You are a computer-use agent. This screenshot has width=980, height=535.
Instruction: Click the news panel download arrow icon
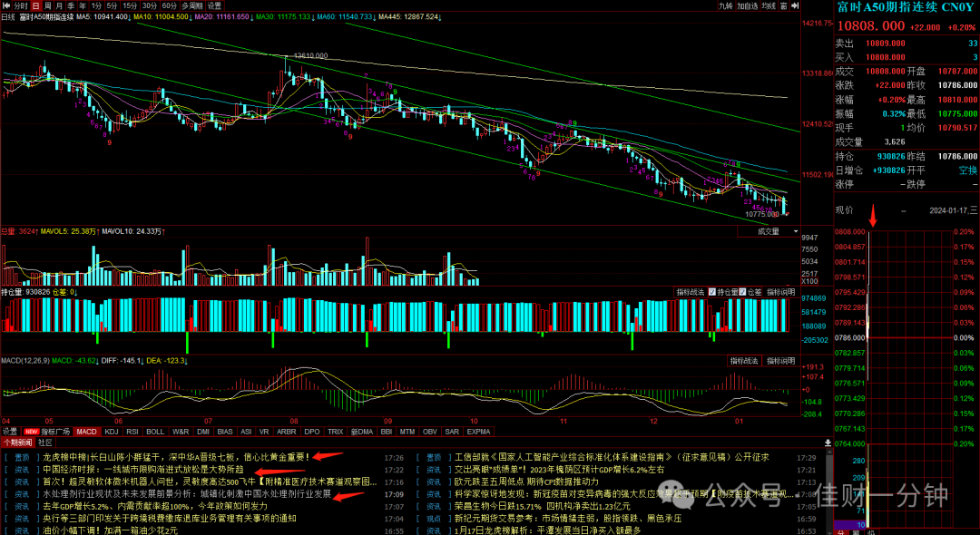click(828, 443)
